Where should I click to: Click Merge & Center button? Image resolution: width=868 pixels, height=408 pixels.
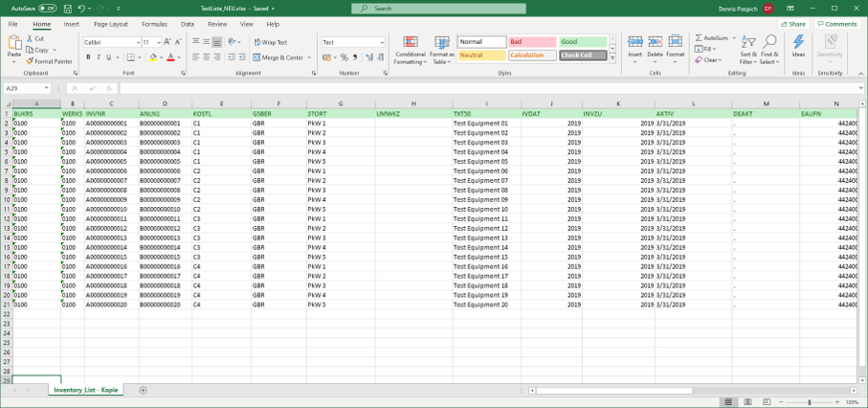coord(278,57)
